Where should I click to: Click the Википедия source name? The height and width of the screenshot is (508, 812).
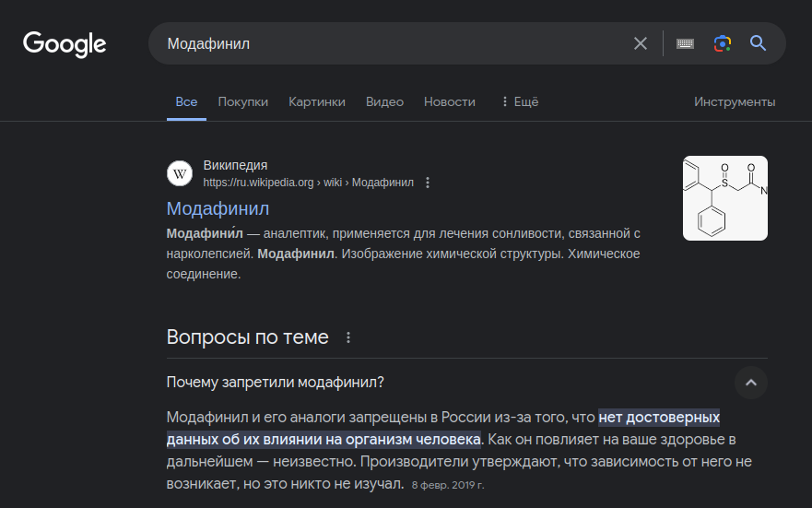[235, 165]
